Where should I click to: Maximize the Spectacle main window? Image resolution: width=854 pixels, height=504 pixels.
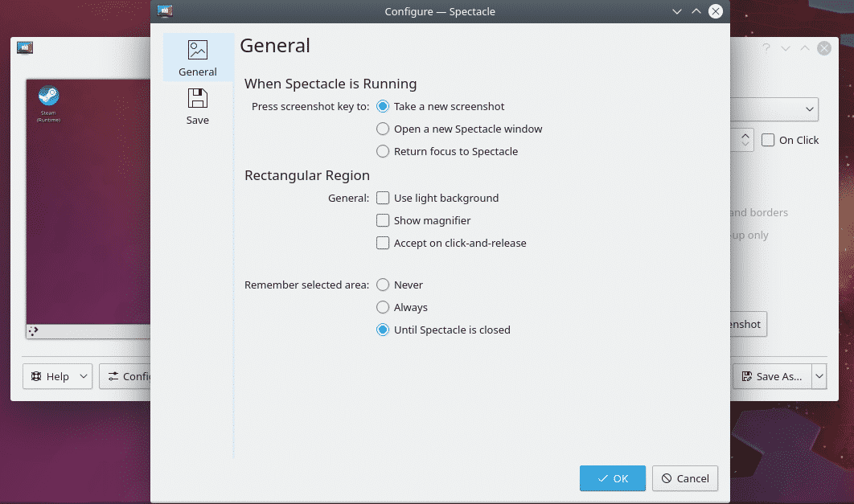(x=804, y=48)
